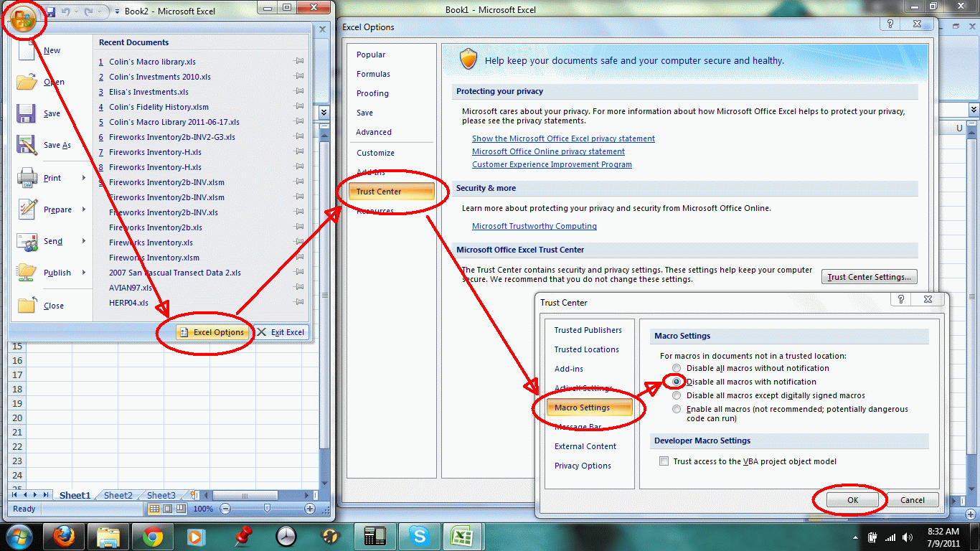The image size is (980, 551).
Task: Open Excel from the taskbar
Action: 463,536
